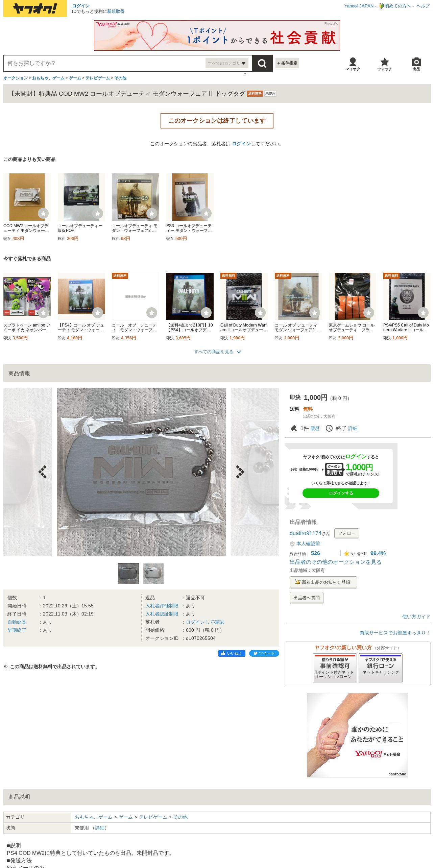The width and height of the screenshot is (434, 868).
Task: Click the magnifier search button
Action: click(262, 63)
